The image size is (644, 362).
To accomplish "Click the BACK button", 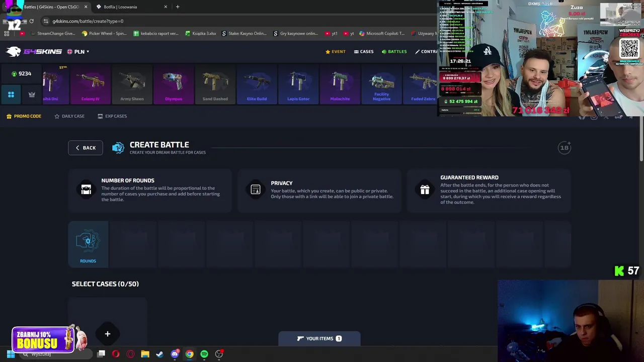I will (86, 148).
